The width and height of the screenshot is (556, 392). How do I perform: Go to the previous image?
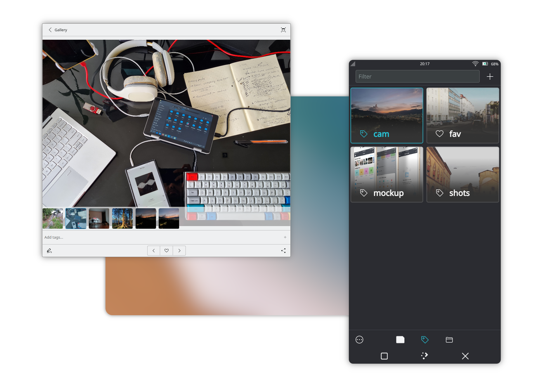[154, 251]
